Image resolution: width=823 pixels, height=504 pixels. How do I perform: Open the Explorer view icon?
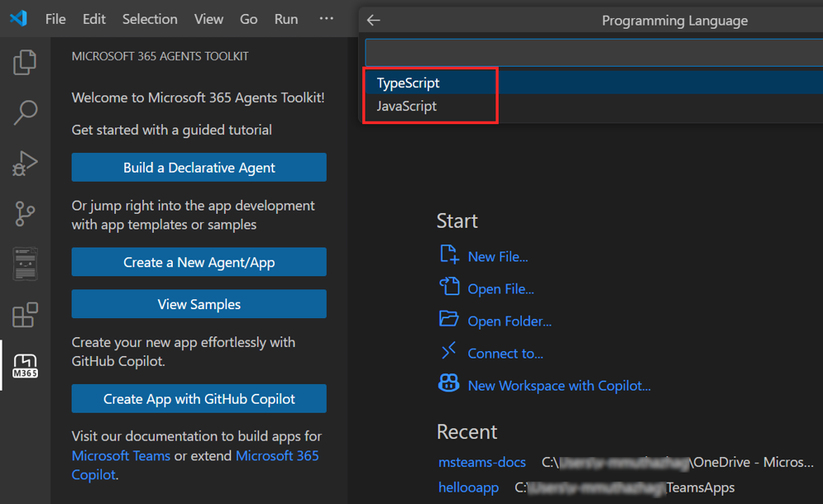click(25, 62)
